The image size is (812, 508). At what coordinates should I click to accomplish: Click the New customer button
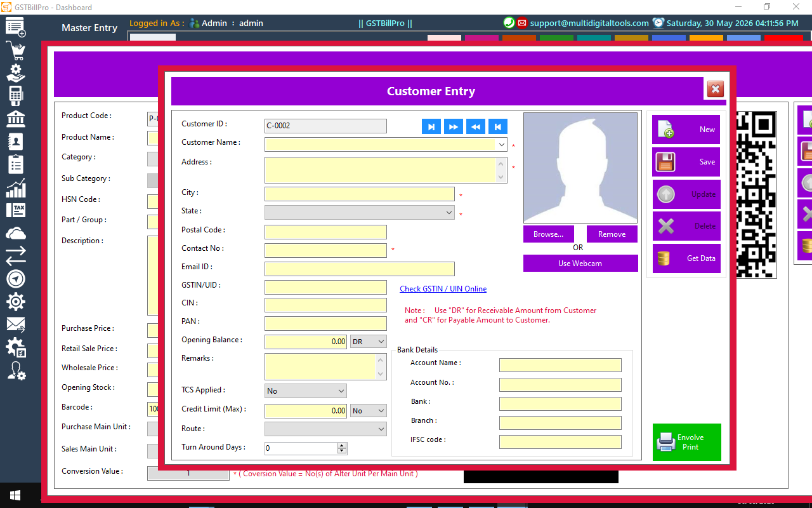click(686, 130)
